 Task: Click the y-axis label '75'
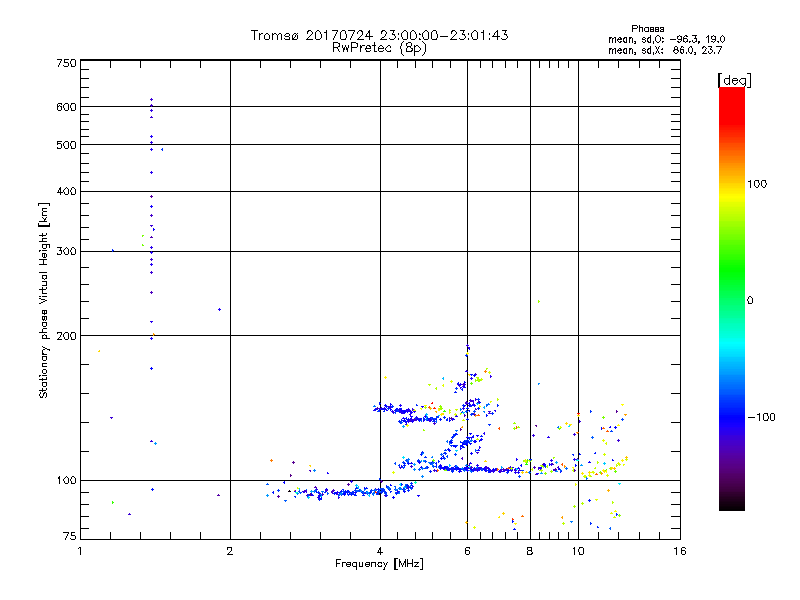tap(69, 536)
